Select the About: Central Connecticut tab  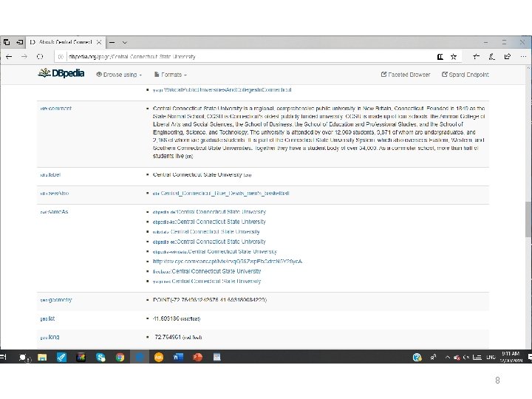pos(66,42)
